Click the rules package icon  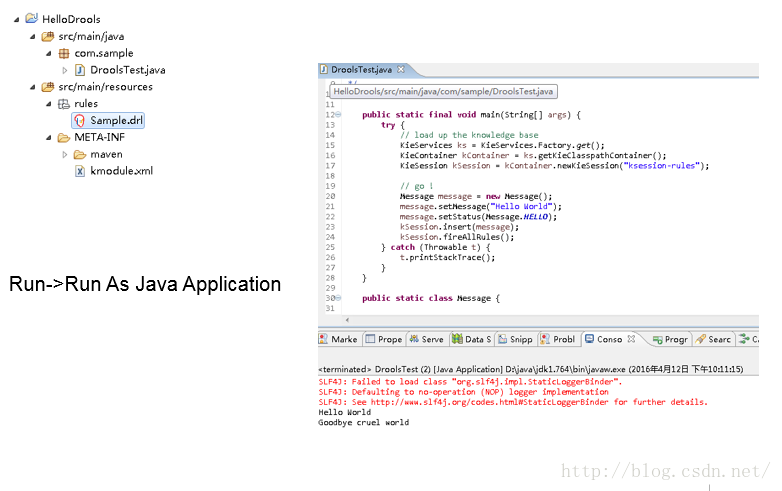point(64,104)
